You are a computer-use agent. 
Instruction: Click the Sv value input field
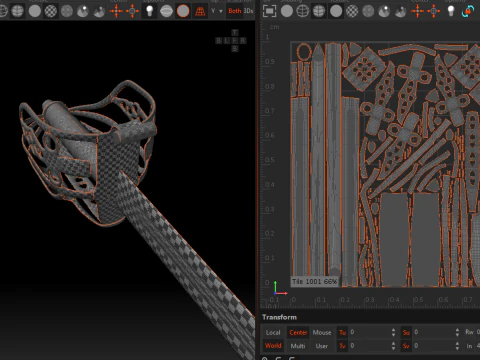433,346
